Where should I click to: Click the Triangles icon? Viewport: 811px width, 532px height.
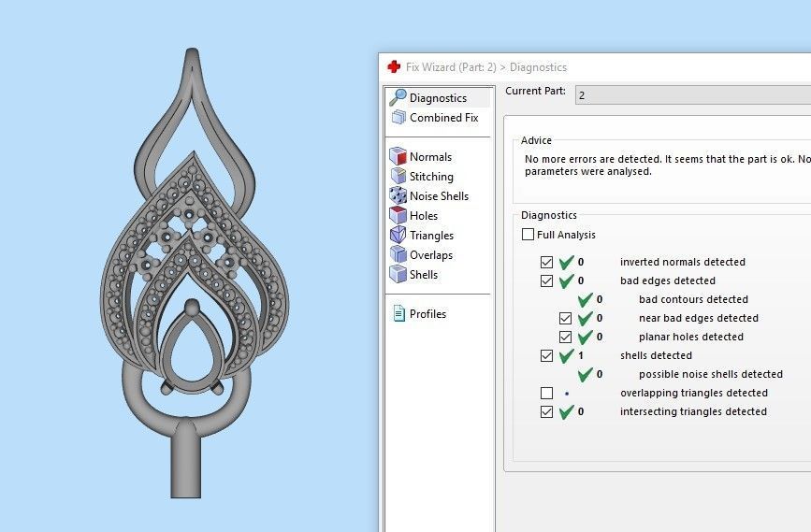coord(398,236)
